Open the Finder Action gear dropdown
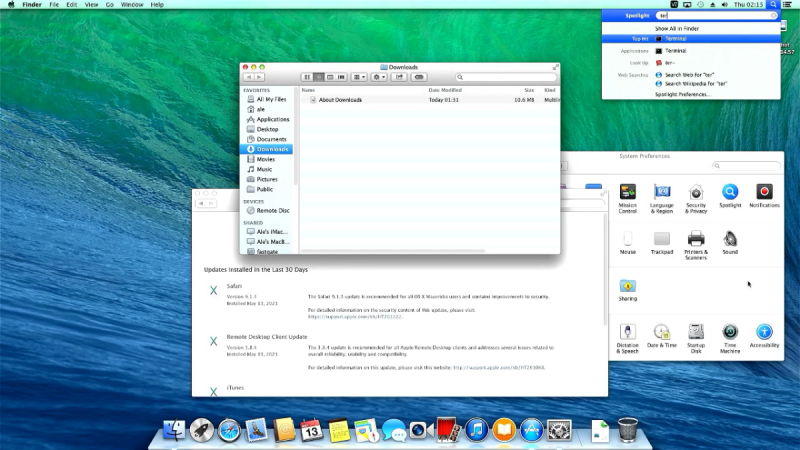The width and height of the screenshot is (800, 450). point(381,77)
